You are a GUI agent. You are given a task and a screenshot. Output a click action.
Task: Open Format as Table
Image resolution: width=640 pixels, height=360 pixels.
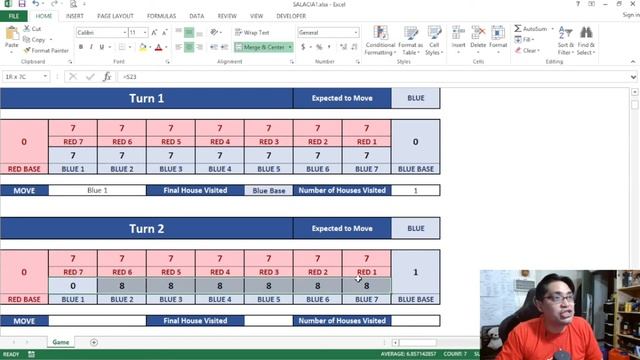411,40
